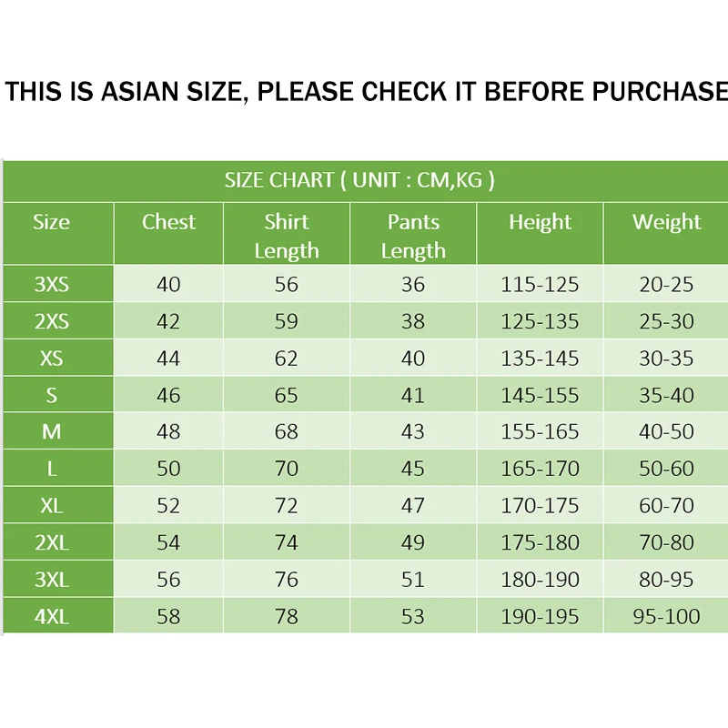The height and width of the screenshot is (728, 728).
Task: Click the M size row label
Action: [51, 432]
